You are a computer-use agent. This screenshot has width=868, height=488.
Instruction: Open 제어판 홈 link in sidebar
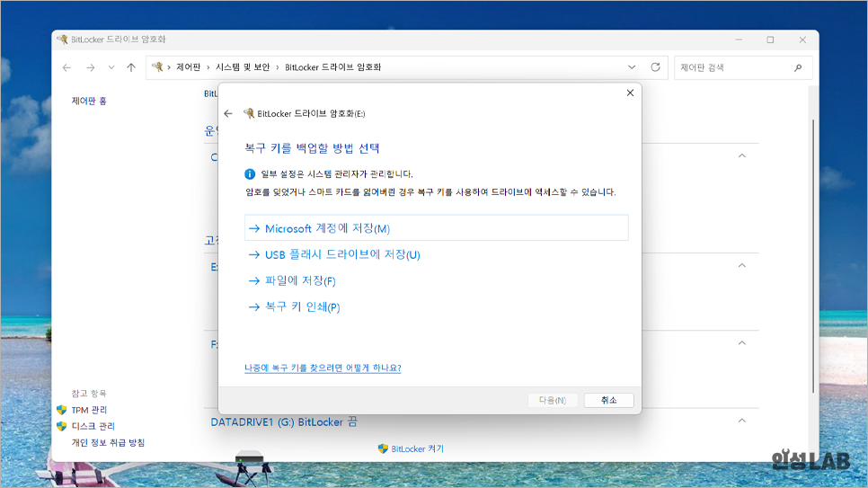(x=89, y=101)
